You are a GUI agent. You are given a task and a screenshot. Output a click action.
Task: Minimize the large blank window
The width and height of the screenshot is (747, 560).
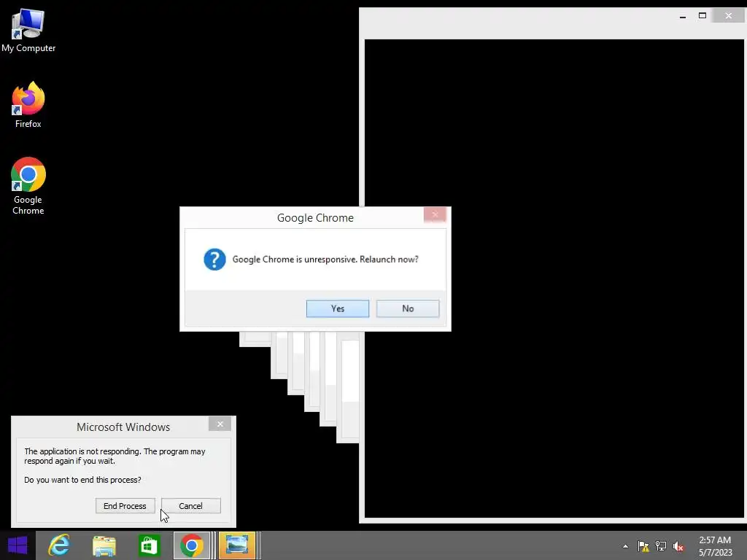683,16
